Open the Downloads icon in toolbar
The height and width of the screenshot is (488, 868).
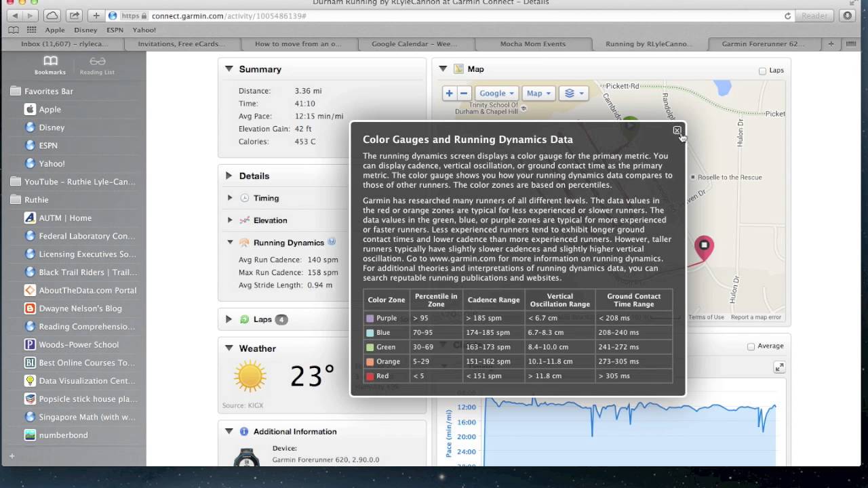point(847,16)
